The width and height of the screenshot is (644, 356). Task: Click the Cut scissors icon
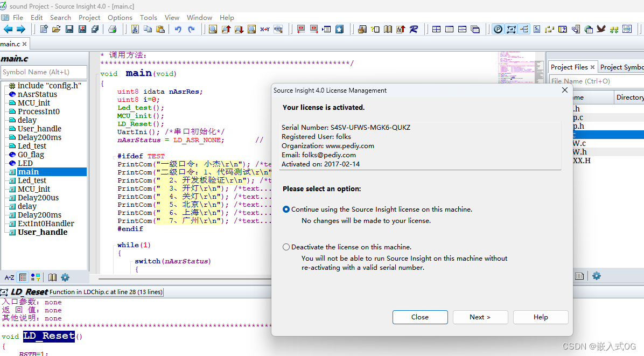click(x=135, y=29)
